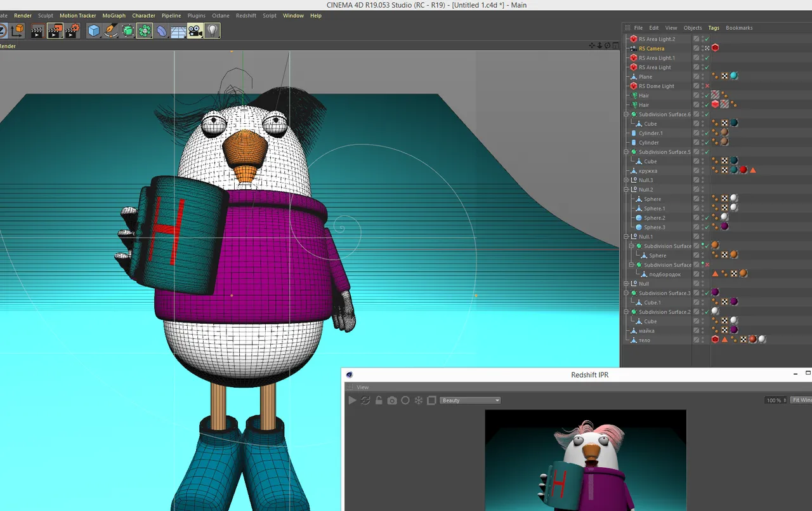Click Redshift IPR snapshot camera icon

[392, 401]
